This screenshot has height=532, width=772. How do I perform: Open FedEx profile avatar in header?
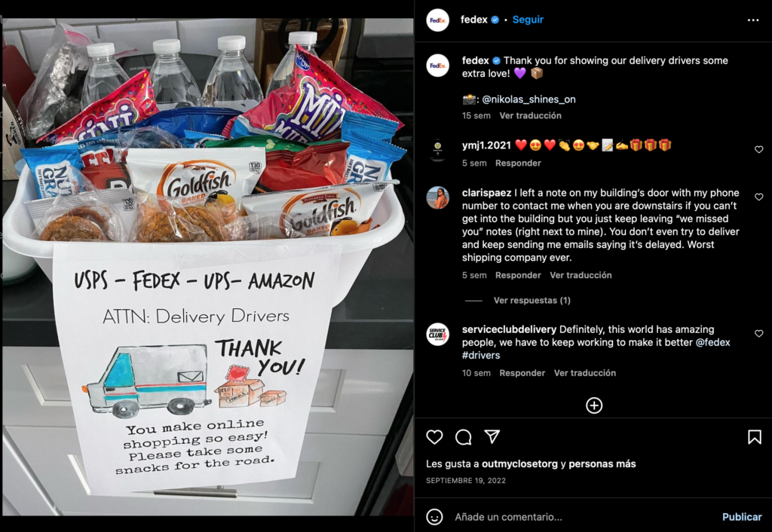(x=437, y=20)
